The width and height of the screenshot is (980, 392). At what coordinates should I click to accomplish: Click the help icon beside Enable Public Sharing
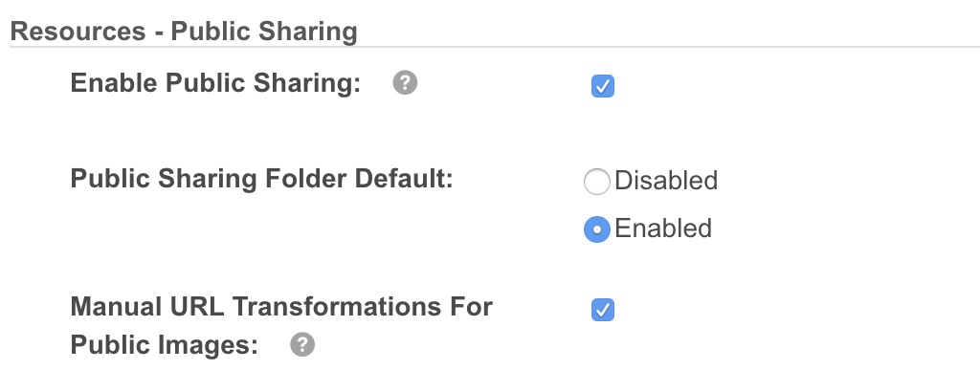405,84
